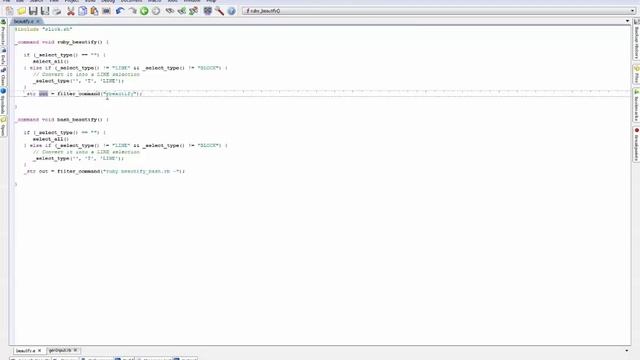Click the grayed Forward navigation icon
The width and height of the screenshot is (640, 360).
156,11
